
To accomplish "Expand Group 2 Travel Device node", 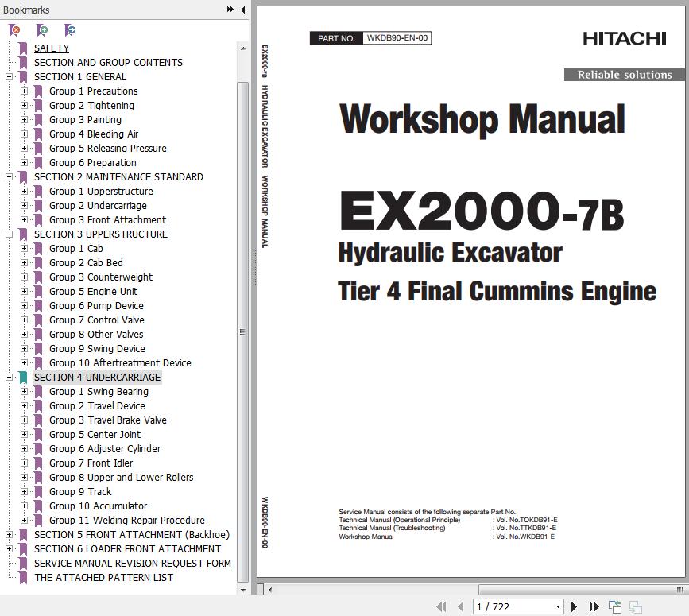I will tap(24, 406).
